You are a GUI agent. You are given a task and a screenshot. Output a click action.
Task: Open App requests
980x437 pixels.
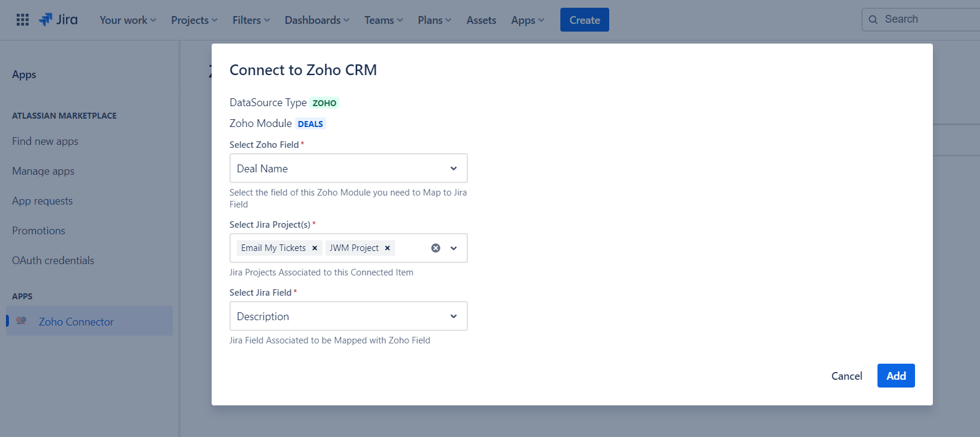point(42,201)
